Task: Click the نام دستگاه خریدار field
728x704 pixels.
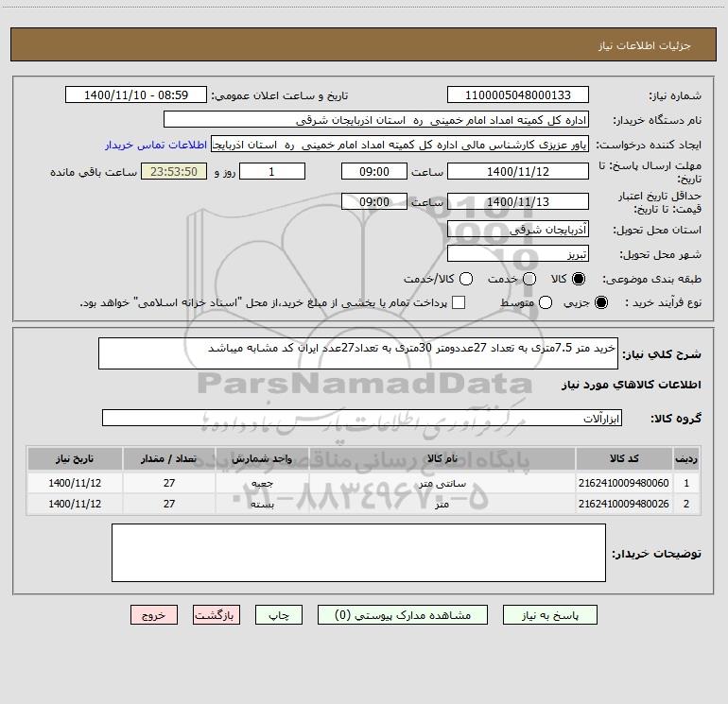Action: tap(376, 119)
